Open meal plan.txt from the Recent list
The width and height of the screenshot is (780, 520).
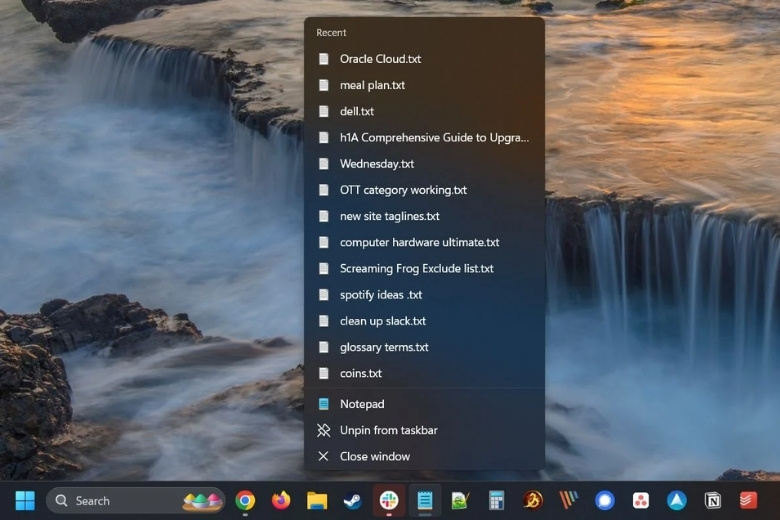click(372, 85)
